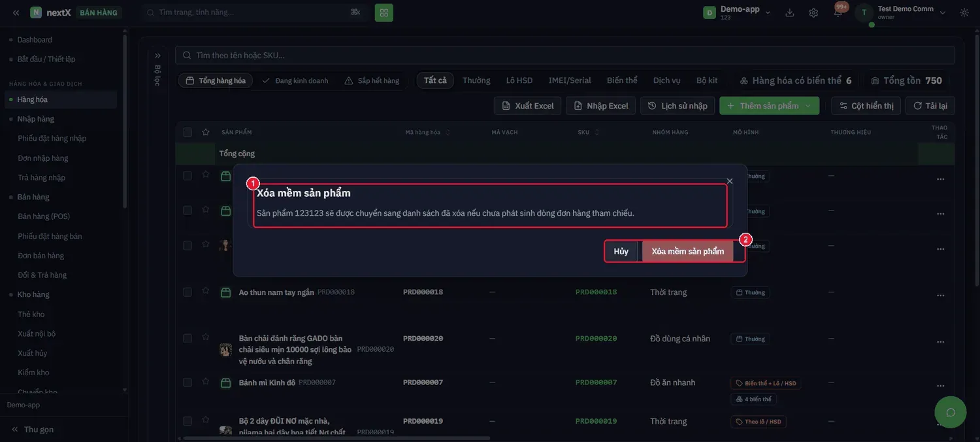Screen dimensions: 980x442
Task: Open the Demo-app workspace dropdown
Action: click(x=738, y=12)
